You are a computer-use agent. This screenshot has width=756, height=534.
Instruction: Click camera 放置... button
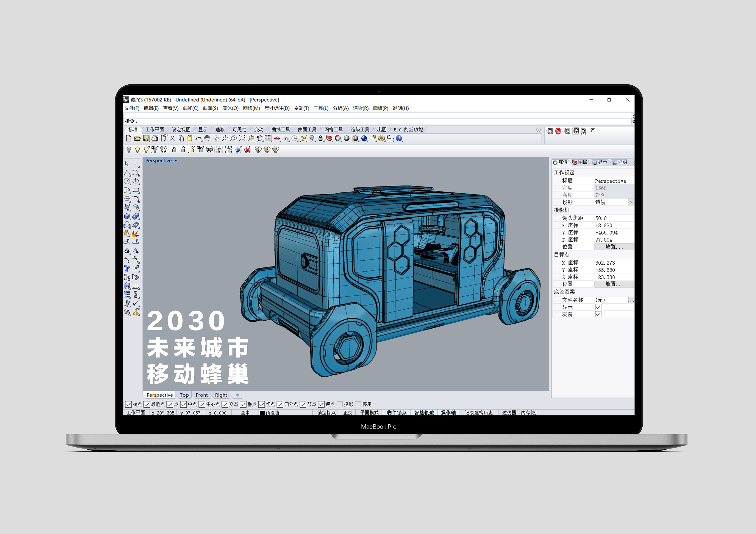click(x=614, y=247)
